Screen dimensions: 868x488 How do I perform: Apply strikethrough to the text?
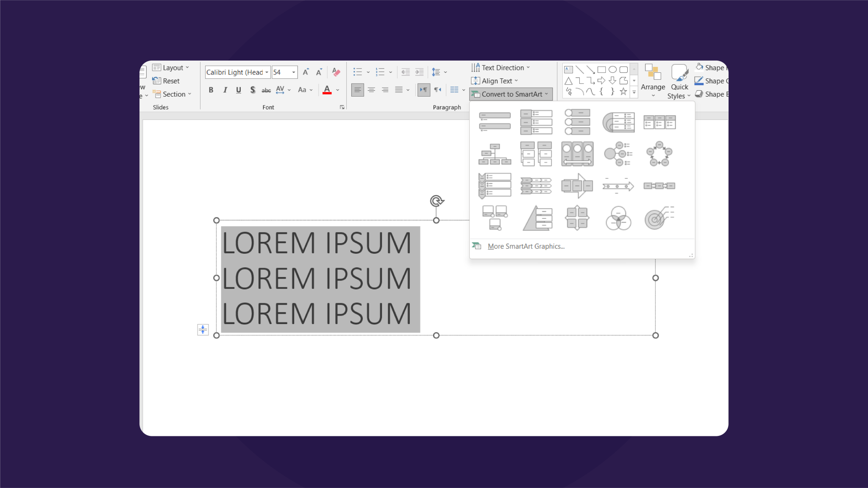click(266, 90)
